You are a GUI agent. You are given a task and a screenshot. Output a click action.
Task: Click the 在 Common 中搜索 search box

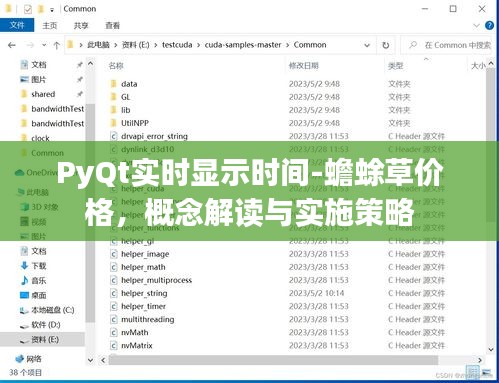(x=448, y=45)
